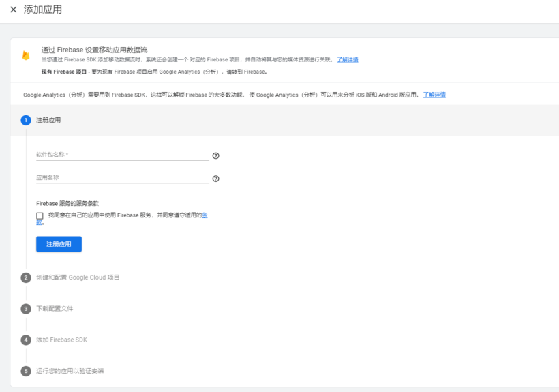Click the 添加应用 page title
Image resolution: width=559 pixels, height=392 pixels.
(43, 10)
